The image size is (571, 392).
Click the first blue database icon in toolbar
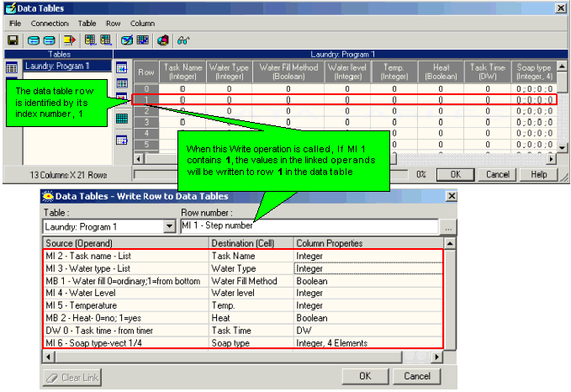pyautogui.click(x=34, y=40)
